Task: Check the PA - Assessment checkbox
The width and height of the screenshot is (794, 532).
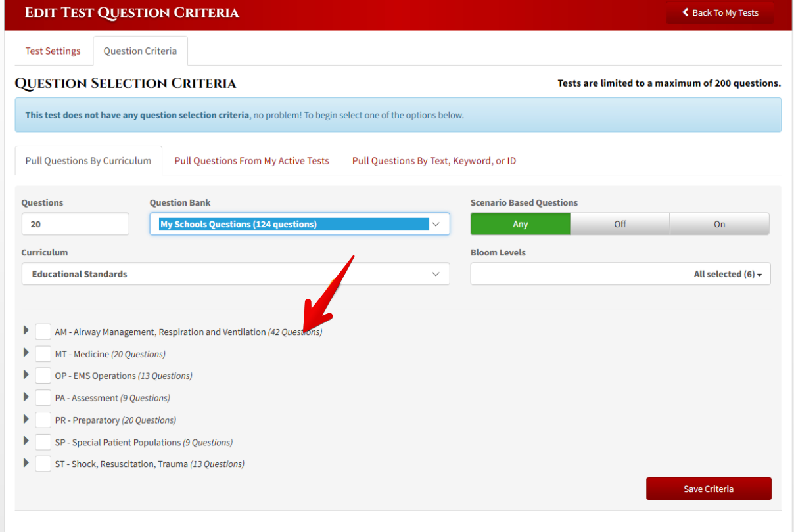Action: (43, 398)
